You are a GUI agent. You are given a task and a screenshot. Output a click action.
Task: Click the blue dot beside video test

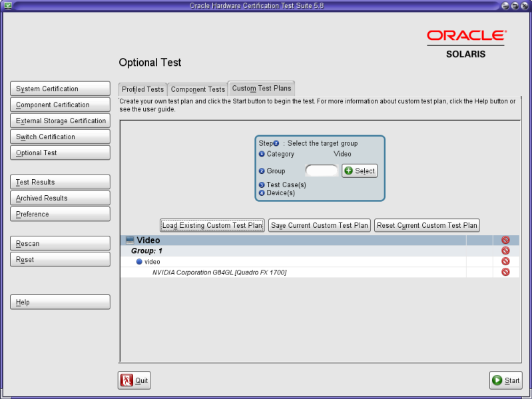coord(139,262)
